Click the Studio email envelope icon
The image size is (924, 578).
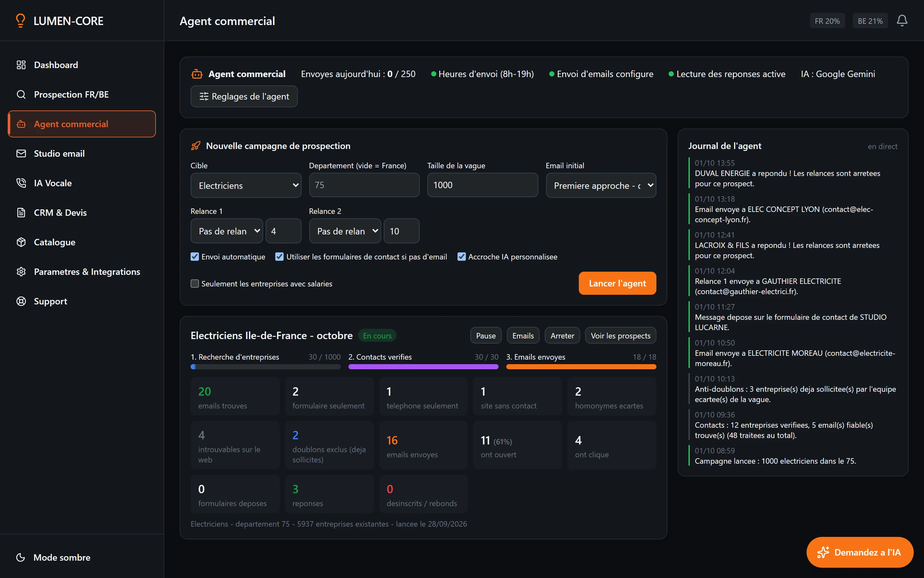pos(21,154)
